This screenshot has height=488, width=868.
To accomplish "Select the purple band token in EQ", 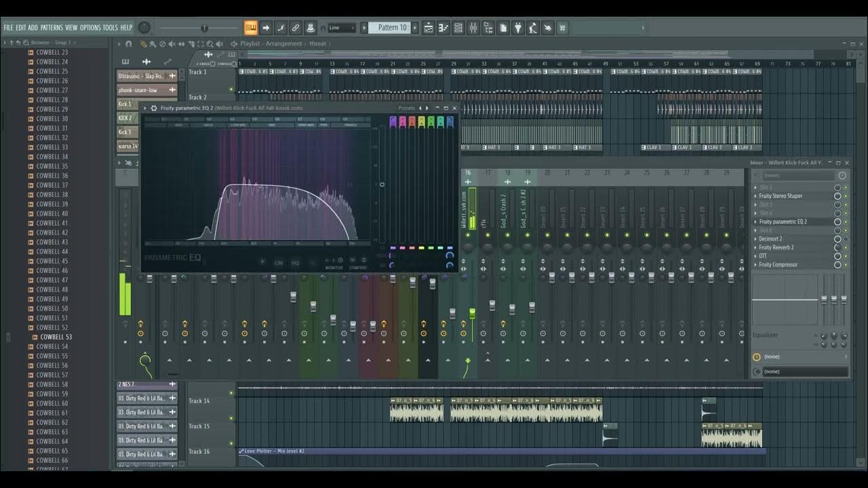I will click(x=393, y=122).
